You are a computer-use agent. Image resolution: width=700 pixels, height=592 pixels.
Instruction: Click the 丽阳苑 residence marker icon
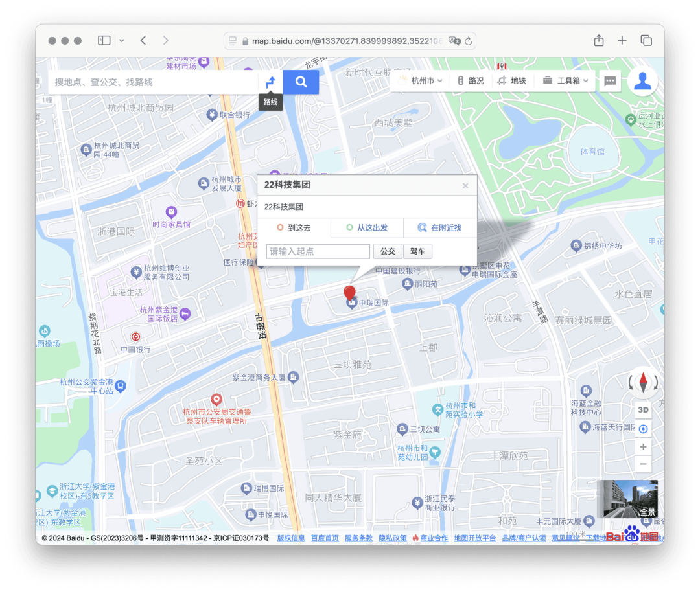(407, 284)
